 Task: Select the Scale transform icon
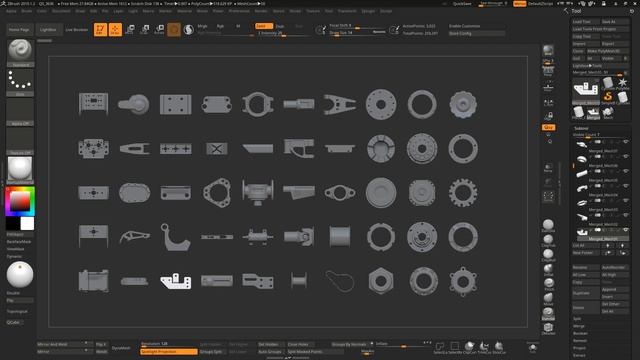(x=144, y=29)
